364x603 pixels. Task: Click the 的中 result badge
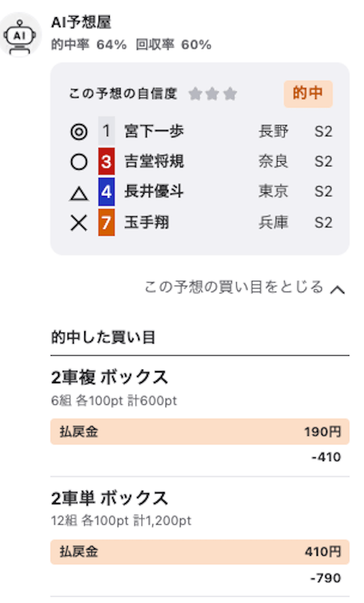(308, 93)
